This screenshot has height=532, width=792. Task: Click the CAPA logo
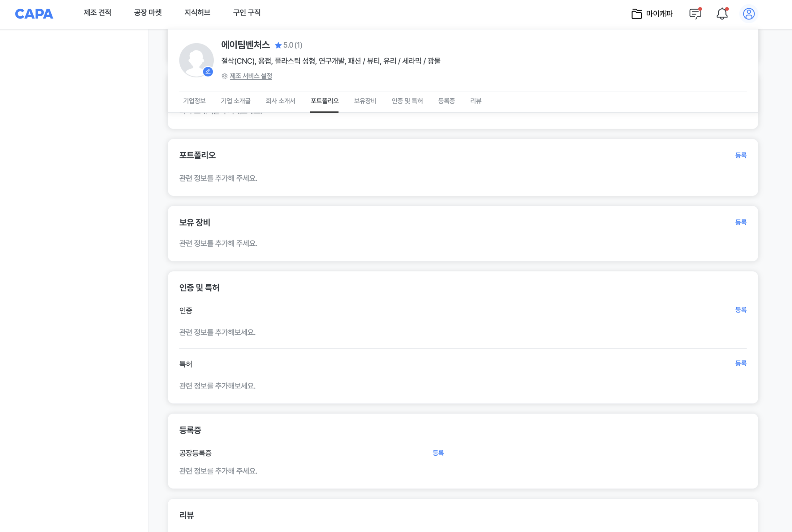(34, 14)
